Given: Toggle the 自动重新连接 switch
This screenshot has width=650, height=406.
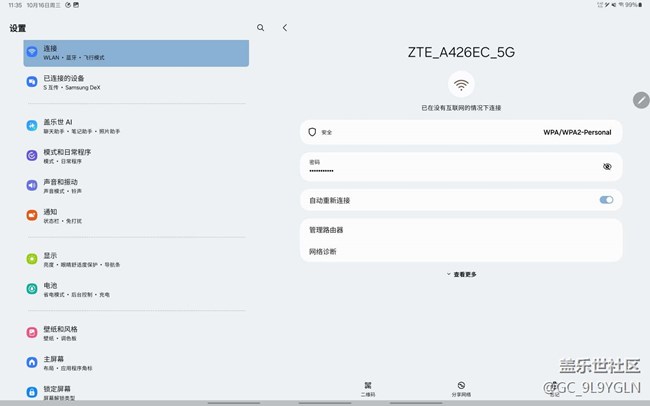Looking at the screenshot, I should tap(606, 200).
